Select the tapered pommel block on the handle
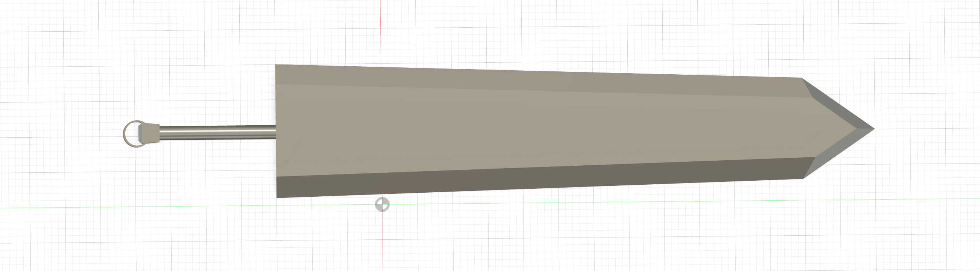 click(149, 133)
